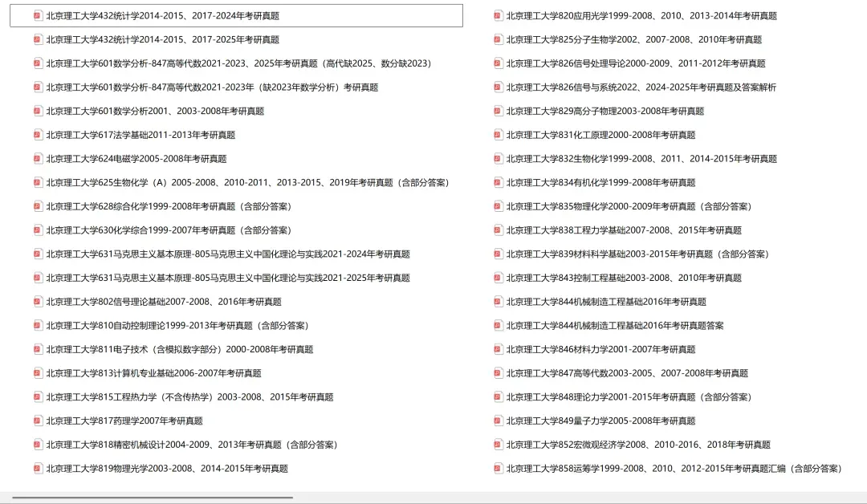Select file 843控制工程基础2003-2008、2010
The image size is (867, 504).
coord(624,278)
